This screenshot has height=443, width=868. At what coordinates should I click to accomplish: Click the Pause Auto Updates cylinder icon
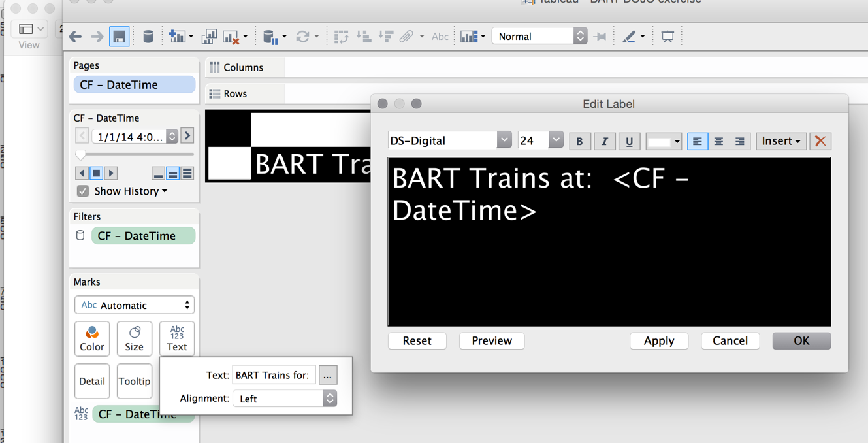pyautogui.click(x=270, y=37)
